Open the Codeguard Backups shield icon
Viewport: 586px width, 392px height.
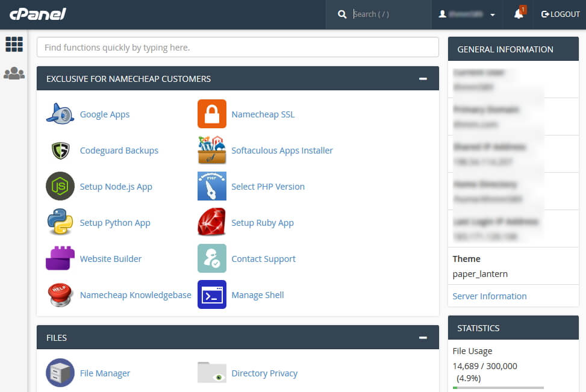click(60, 150)
